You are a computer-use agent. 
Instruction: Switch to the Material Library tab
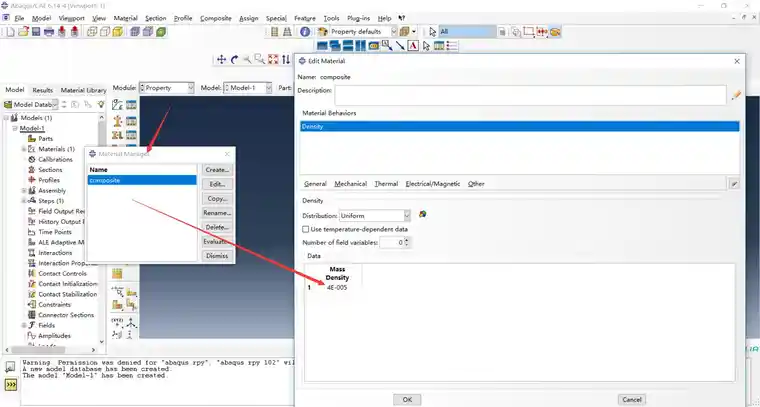(x=83, y=90)
